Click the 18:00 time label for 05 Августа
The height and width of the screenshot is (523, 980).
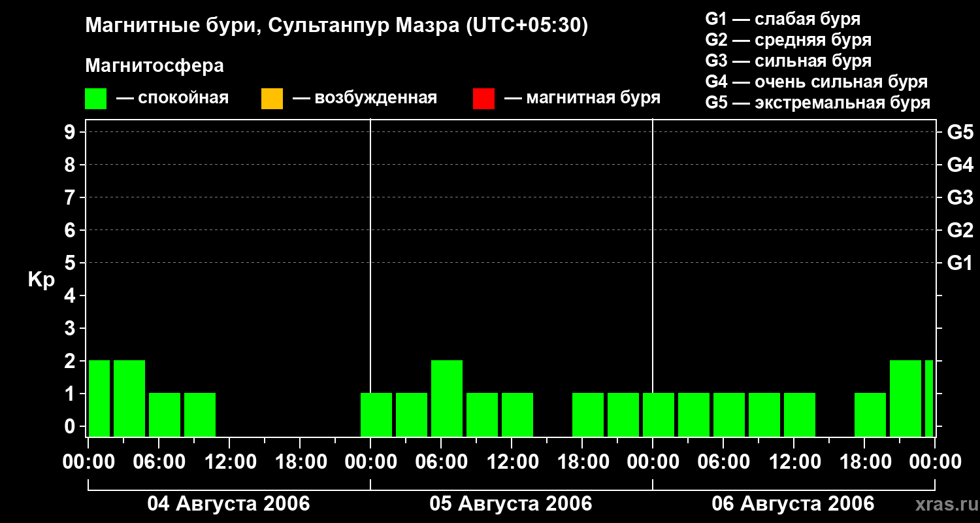tap(582, 462)
